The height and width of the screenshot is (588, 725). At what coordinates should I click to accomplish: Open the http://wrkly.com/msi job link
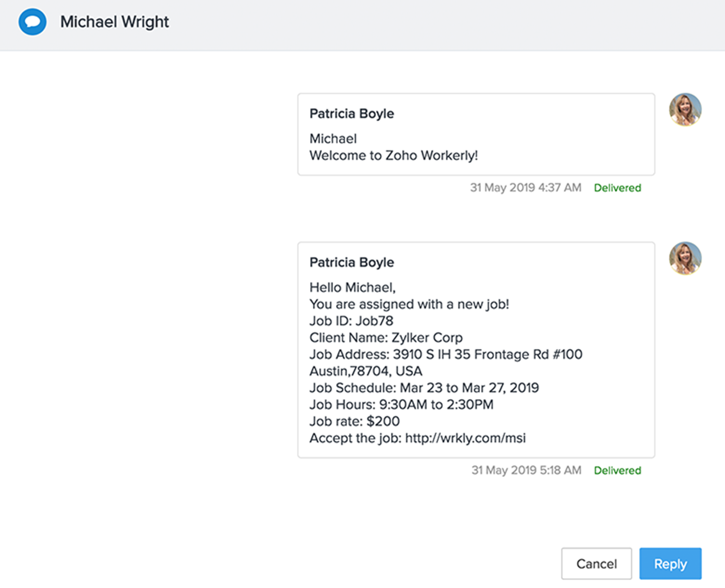pyautogui.click(x=465, y=438)
